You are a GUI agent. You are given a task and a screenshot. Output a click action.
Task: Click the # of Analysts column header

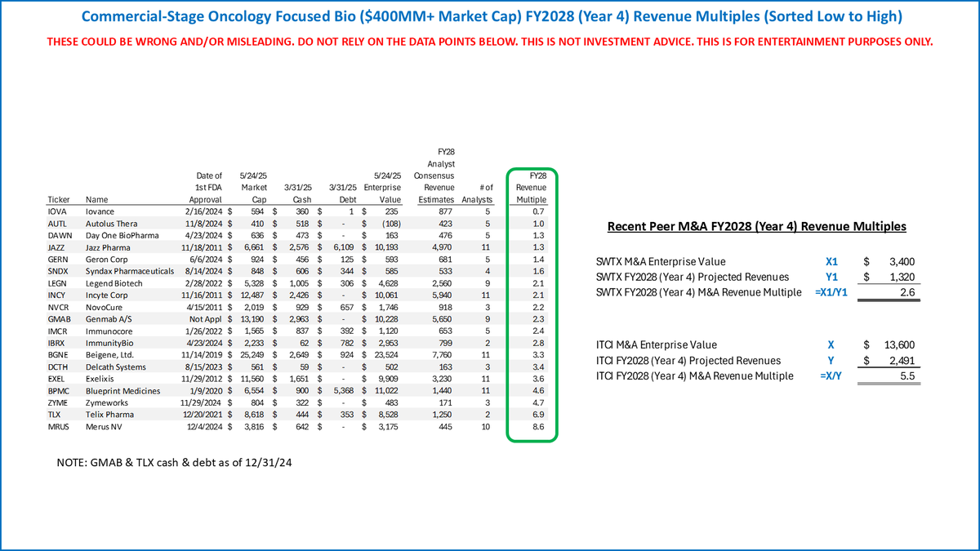point(479,193)
